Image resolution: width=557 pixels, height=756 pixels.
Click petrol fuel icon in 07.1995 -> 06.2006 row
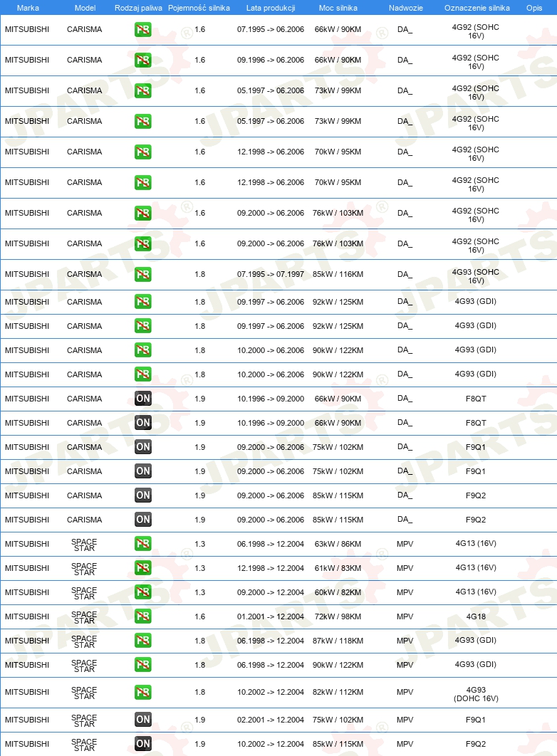click(x=142, y=30)
